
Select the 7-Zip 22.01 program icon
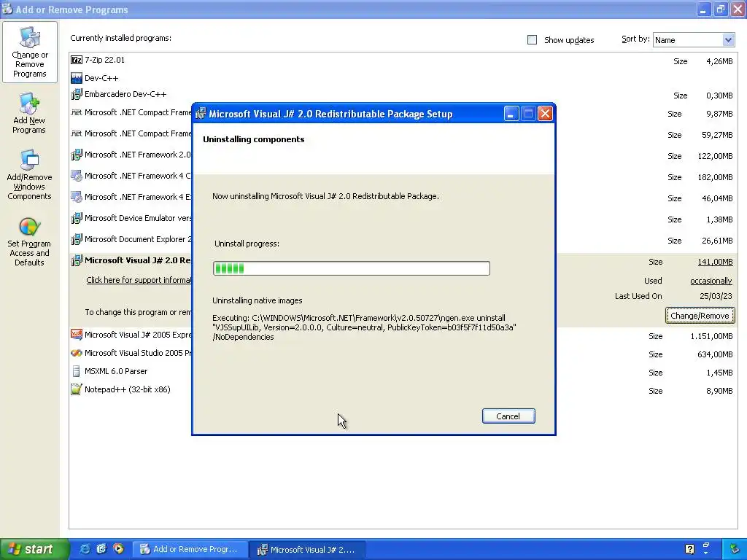[76, 60]
